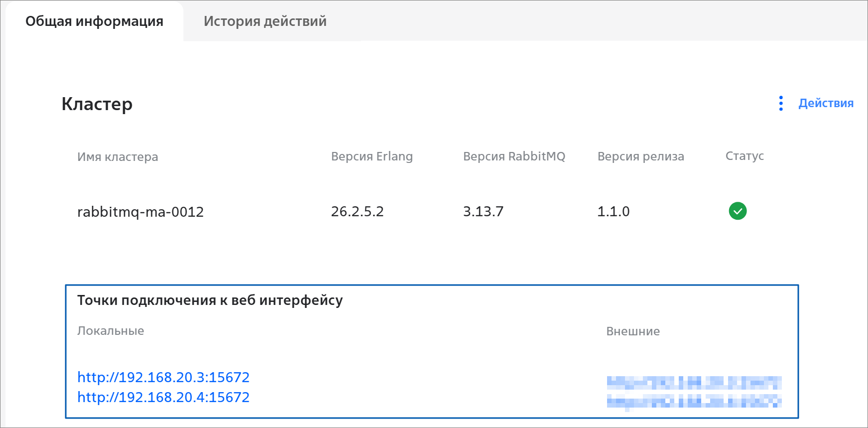Image resolution: width=868 pixels, height=428 pixels.
Task: Click the Erlang version value 26.2.5.2
Action: 357,212
